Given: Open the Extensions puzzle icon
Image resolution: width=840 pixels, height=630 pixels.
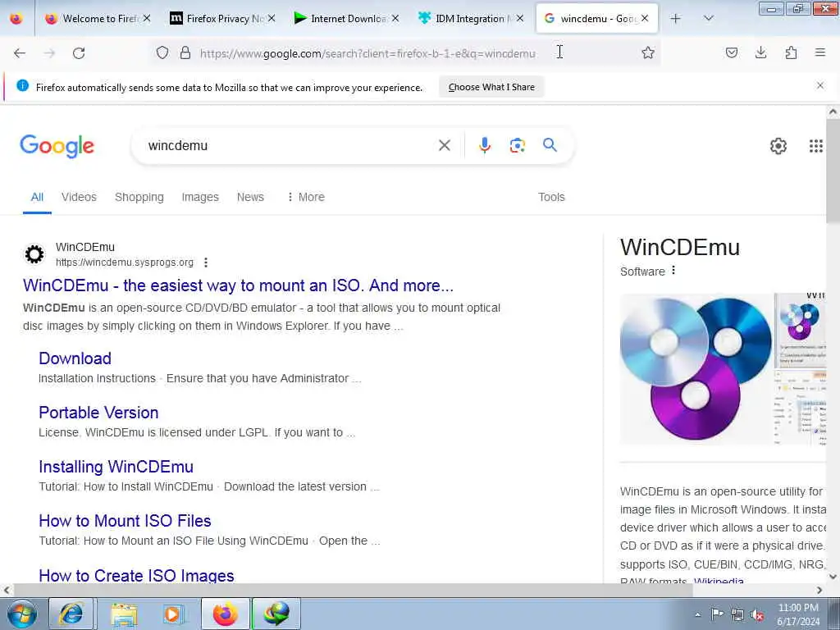Looking at the screenshot, I should (791, 52).
